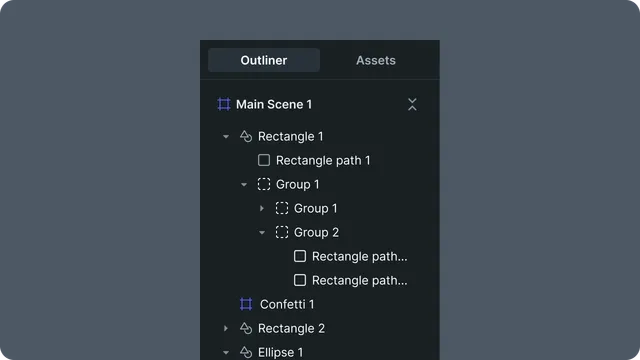Collapse the Rectangle 1 layer arrow
This screenshot has width=640, height=360.
pyautogui.click(x=226, y=137)
